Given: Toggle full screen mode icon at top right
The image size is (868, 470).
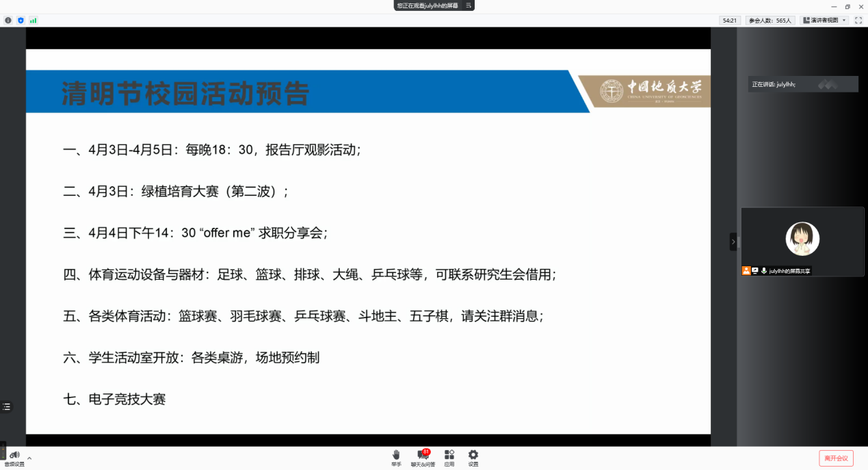Looking at the screenshot, I should [858, 21].
